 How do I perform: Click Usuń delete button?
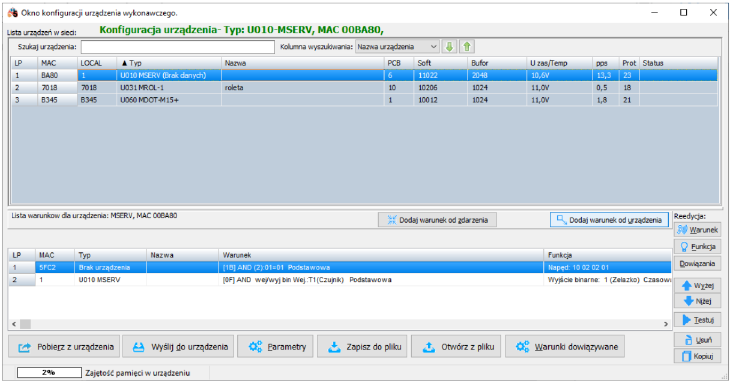(697, 340)
